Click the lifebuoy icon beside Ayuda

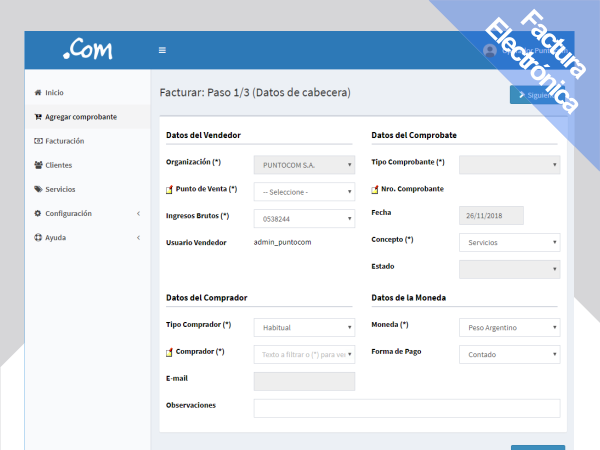click(x=38, y=237)
